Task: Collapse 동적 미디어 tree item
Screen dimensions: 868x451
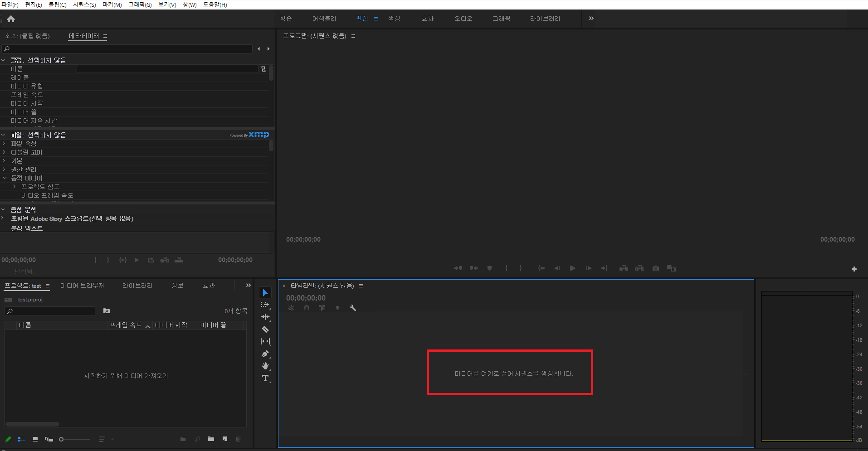Action: pyautogui.click(x=5, y=178)
